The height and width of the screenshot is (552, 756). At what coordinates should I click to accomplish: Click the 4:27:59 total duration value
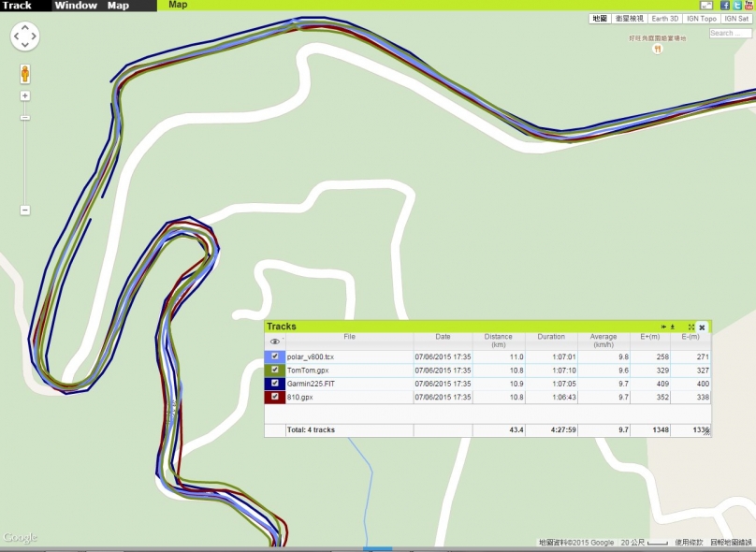click(563, 429)
